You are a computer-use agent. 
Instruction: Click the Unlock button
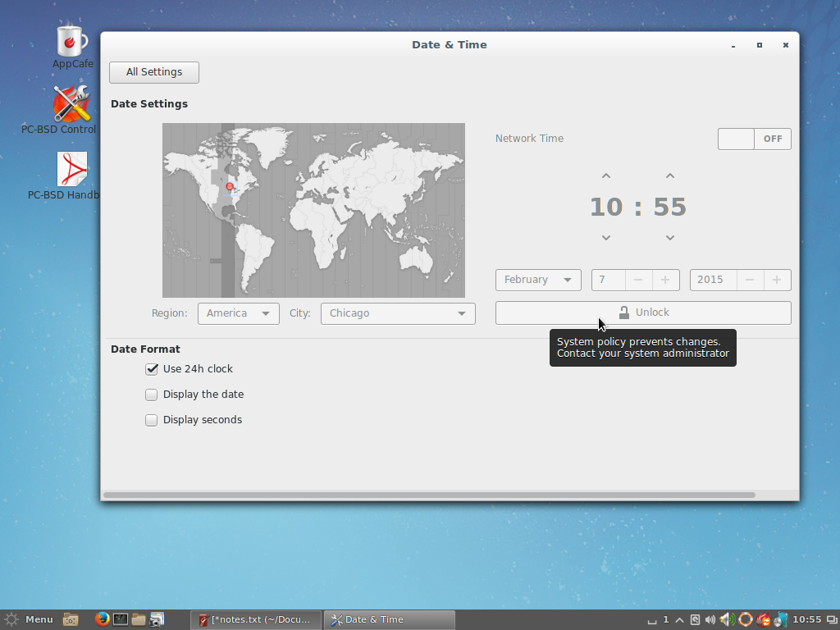click(x=643, y=313)
